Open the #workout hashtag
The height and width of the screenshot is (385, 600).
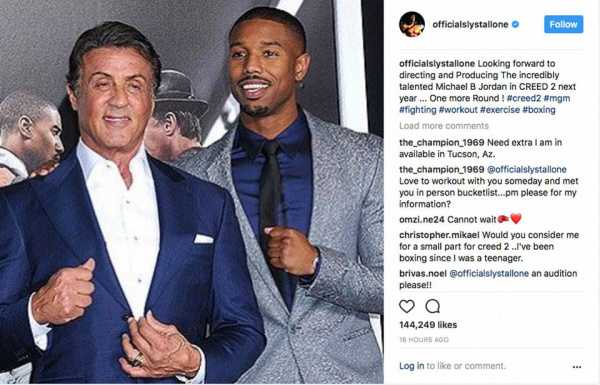click(458, 110)
